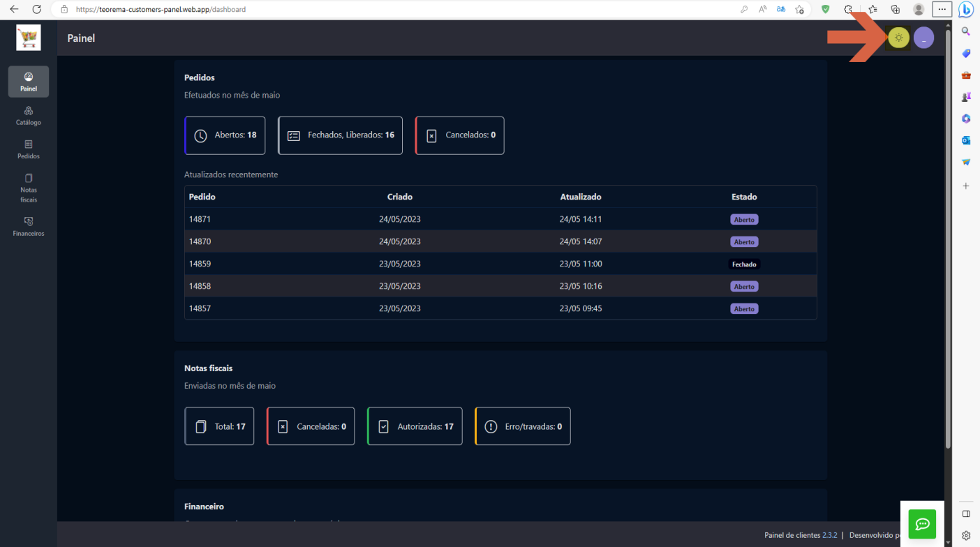Image resolution: width=980 pixels, height=547 pixels.
Task: Click the Total: 17 invoices card
Action: pyautogui.click(x=219, y=426)
